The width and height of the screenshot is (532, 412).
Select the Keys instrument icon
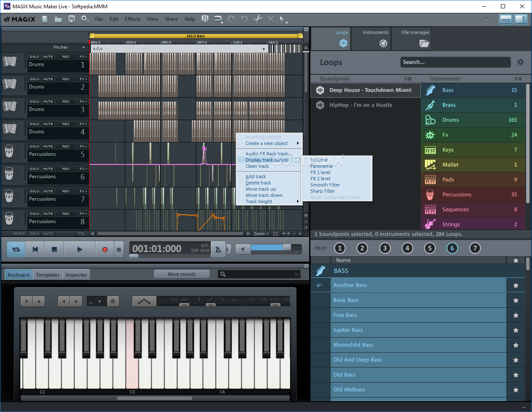point(430,150)
